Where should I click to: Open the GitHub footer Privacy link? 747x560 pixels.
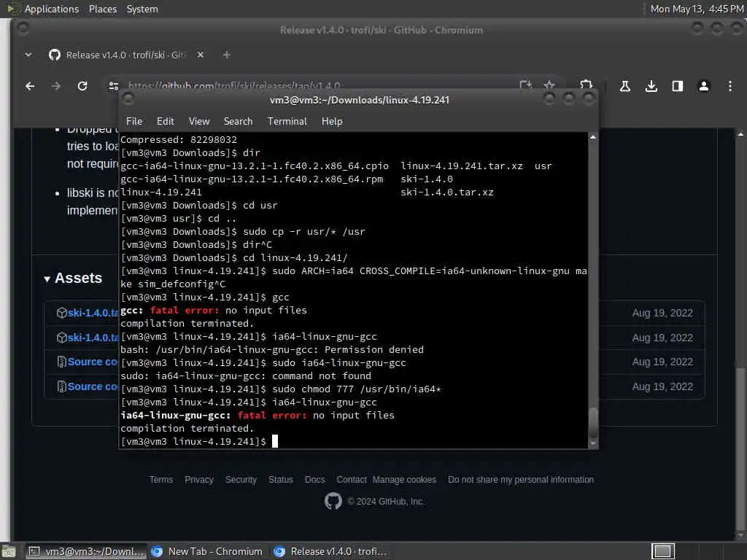(x=198, y=480)
